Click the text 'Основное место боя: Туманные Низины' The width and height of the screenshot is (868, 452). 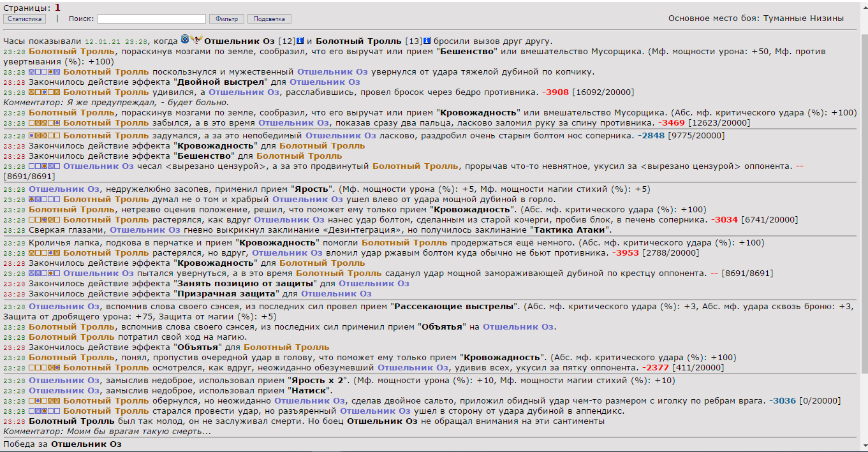[756, 18]
